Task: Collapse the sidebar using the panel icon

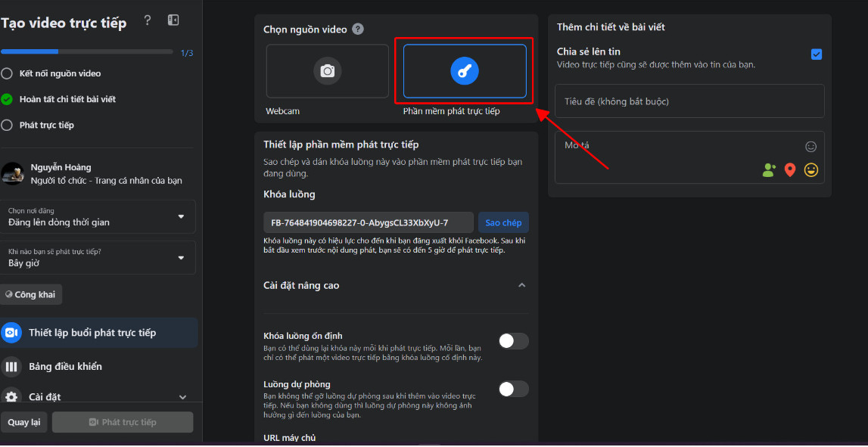Action: (x=173, y=20)
